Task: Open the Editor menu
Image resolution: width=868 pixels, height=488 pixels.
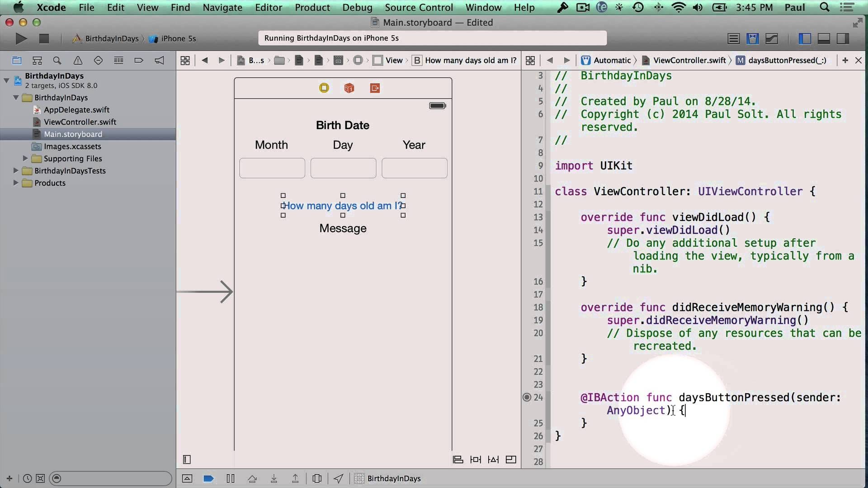Action: 268,7
